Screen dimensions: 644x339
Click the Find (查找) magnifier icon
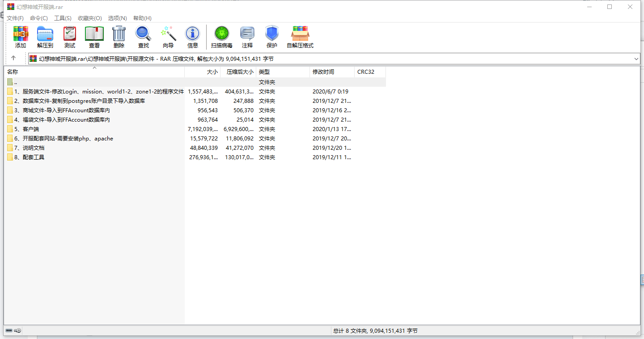tap(144, 34)
